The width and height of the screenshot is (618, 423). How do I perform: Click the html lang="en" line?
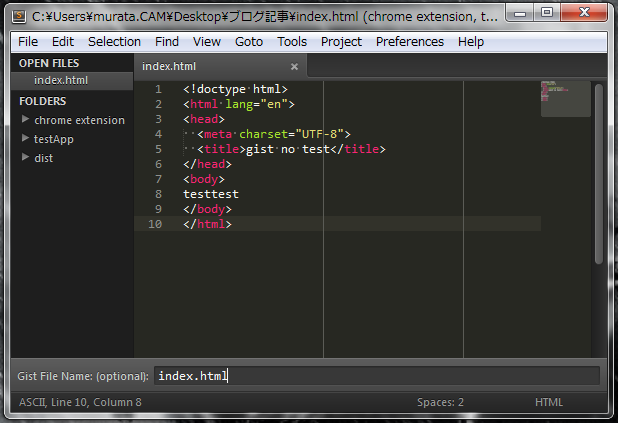[239, 104]
